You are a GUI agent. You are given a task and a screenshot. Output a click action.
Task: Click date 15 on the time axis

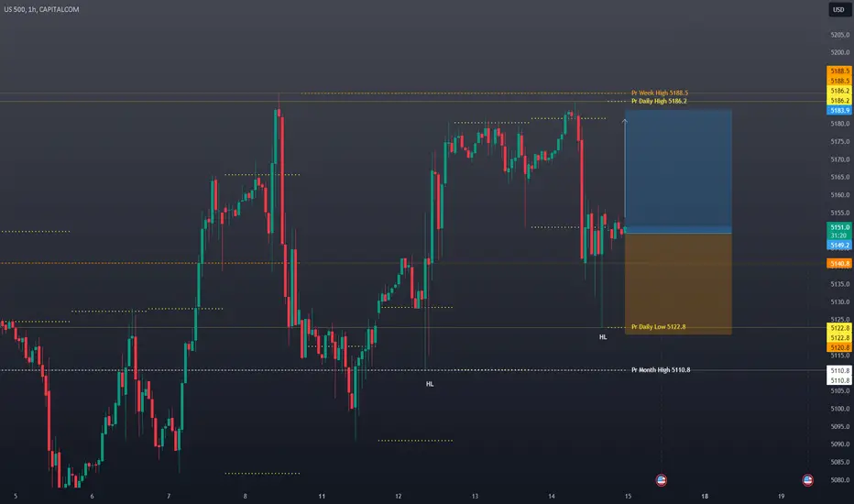[x=628, y=497]
